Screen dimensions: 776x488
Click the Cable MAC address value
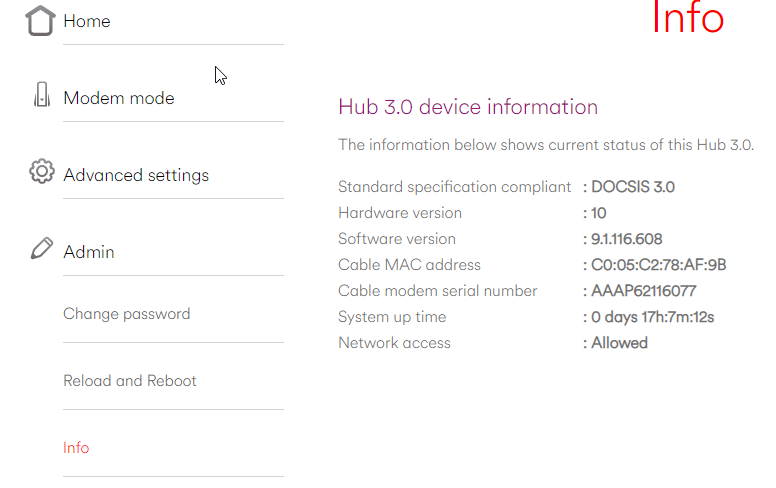coord(658,265)
